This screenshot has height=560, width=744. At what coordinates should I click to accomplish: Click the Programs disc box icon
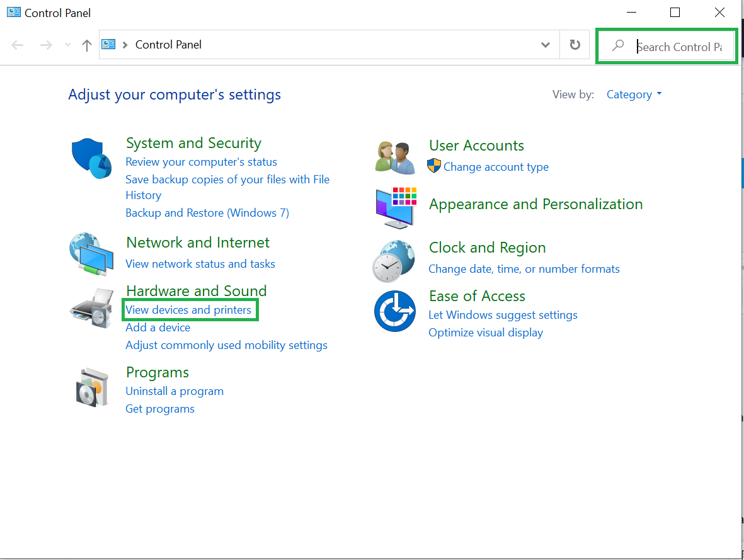92,388
